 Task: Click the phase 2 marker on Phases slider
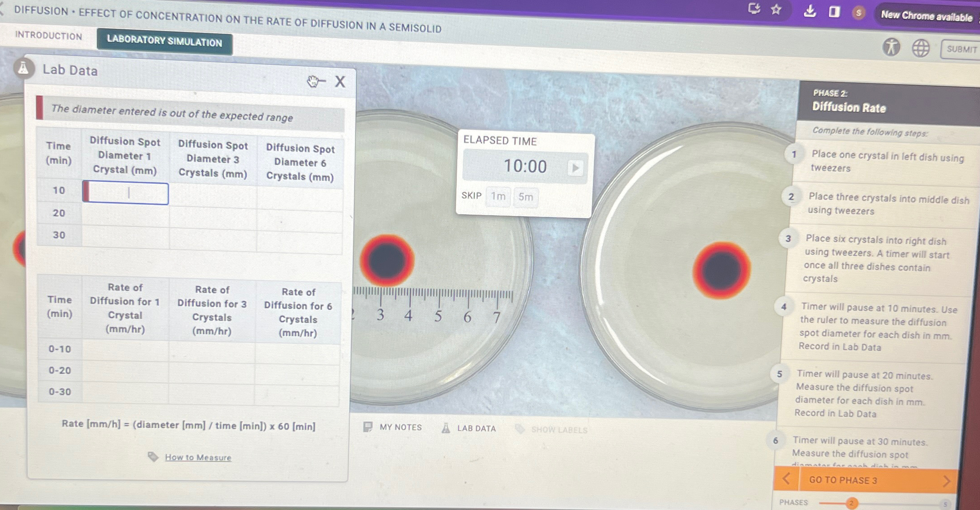[851, 503]
